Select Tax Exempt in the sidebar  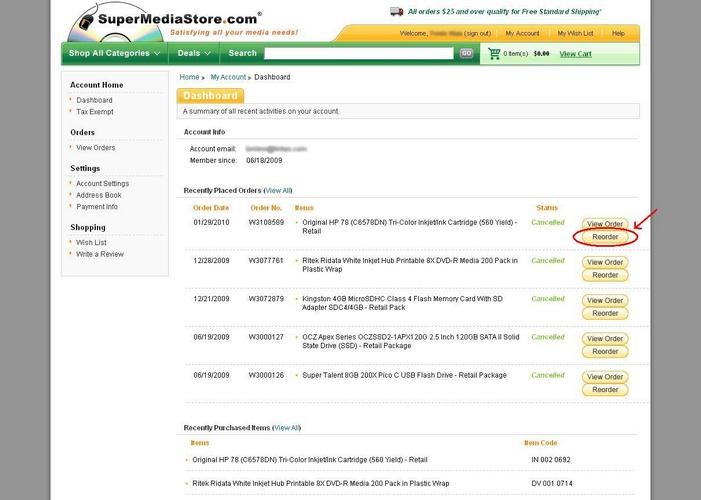[x=95, y=112]
